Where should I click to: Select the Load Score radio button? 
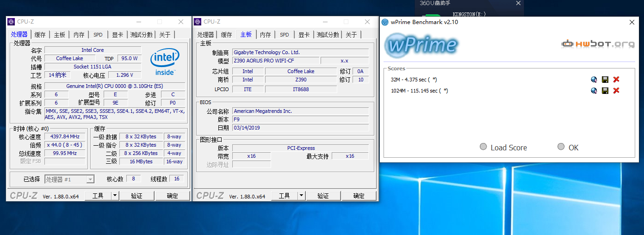[x=483, y=147]
